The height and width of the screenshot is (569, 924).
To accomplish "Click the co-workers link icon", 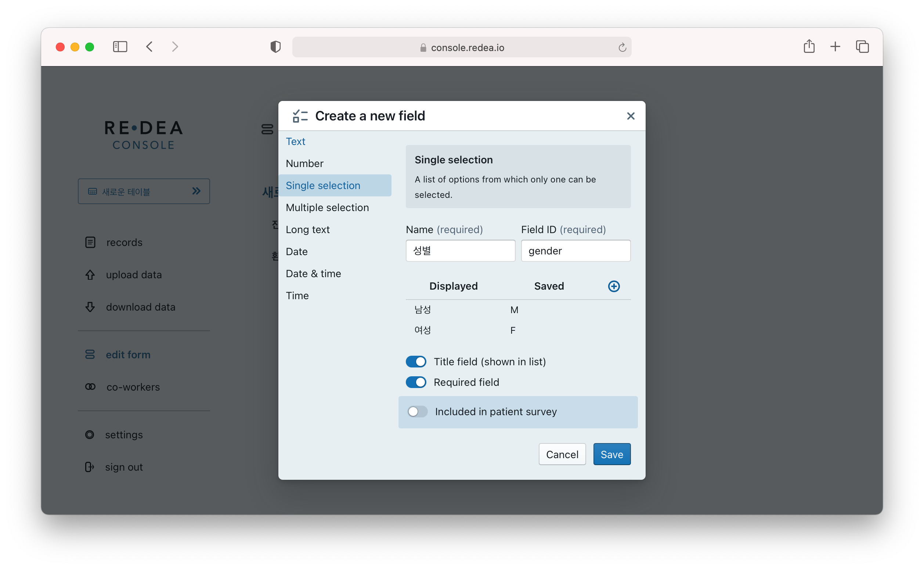I will coord(90,387).
